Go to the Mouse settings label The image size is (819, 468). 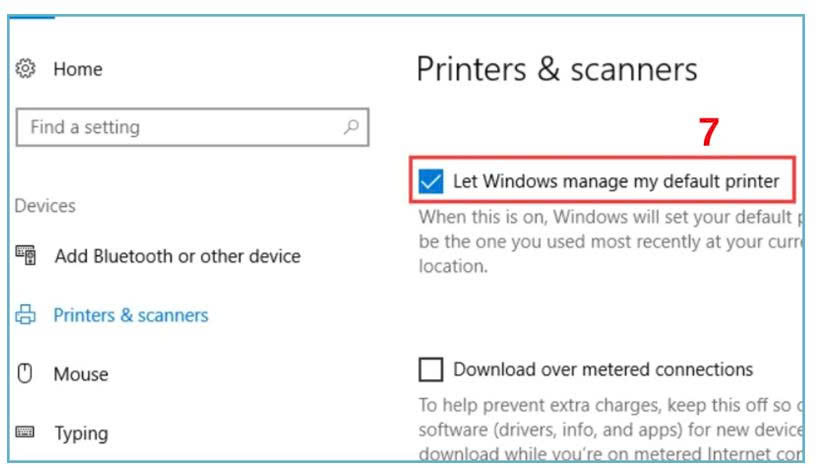81,374
